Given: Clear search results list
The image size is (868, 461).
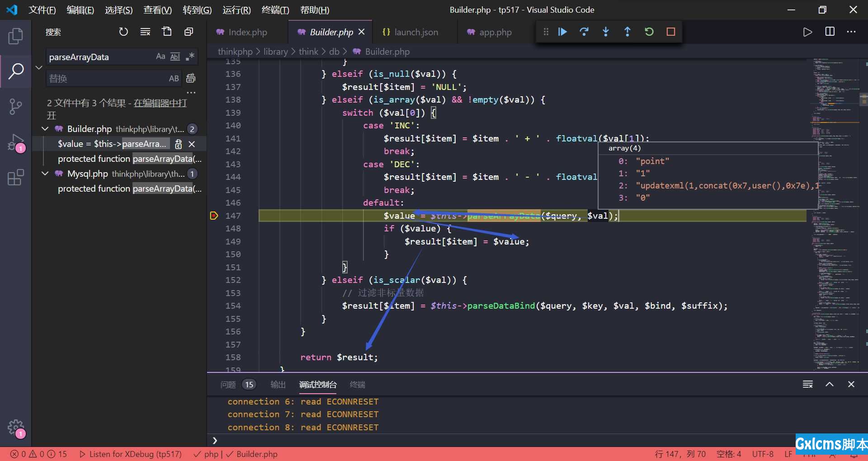Looking at the screenshot, I should tap(145, 32).
